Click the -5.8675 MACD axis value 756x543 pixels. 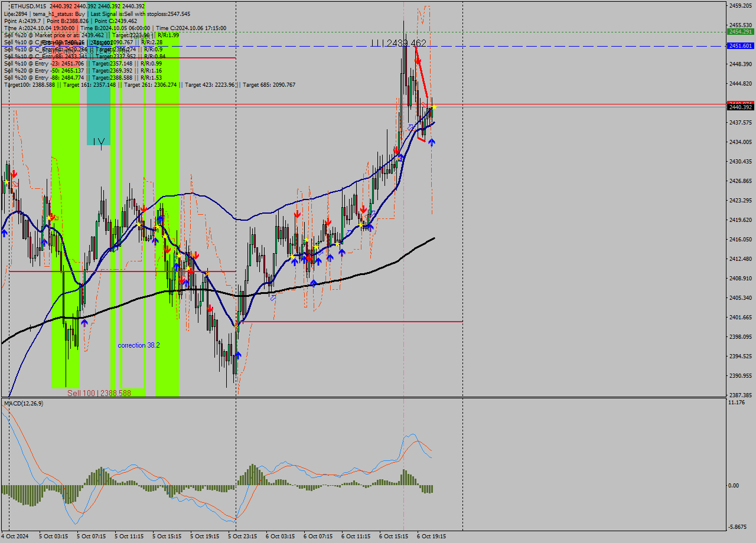coord(738,527)
